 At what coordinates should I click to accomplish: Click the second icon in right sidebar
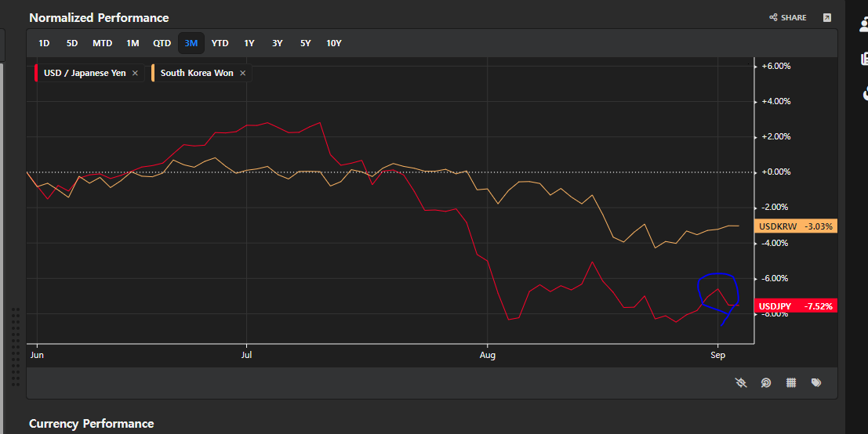[x=865, y=59]
